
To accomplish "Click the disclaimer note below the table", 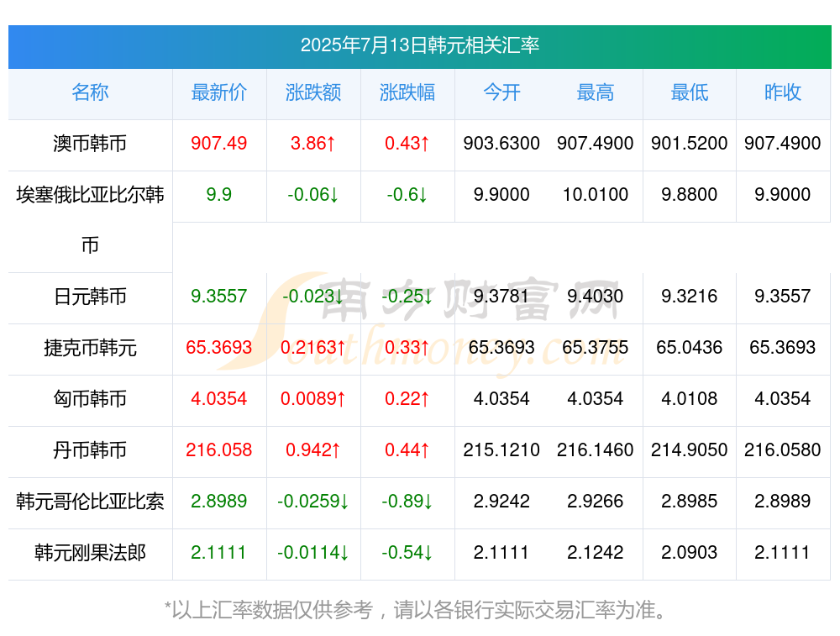I will pyautogui.click(x=416, y=610).
